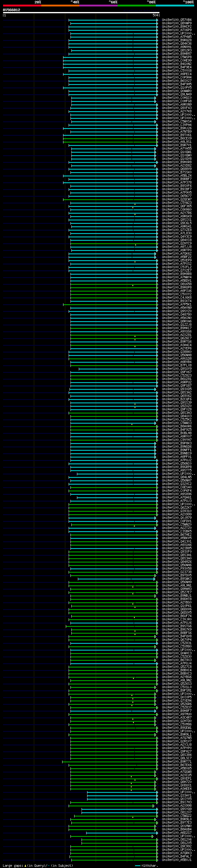Click the red 20% identity legend segment
The image size is (197, 868).
[22, 6]
